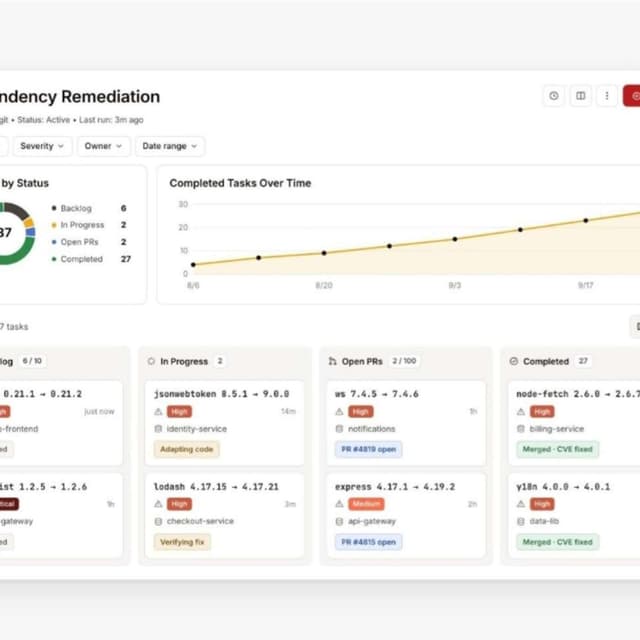Open the lodash 4.17.15 → 4.17.21 card title

pos(216,487)
